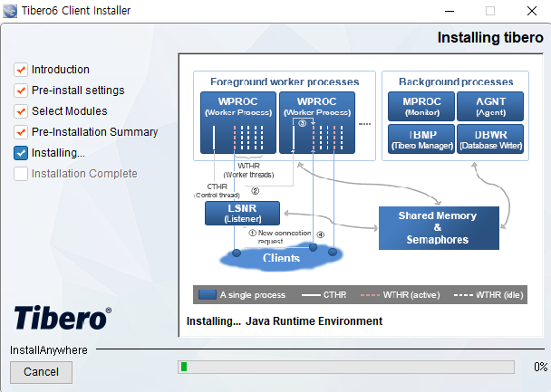This screenshot has height=392, width=551.
Task: Click the Tiberо6 installer title bar icon
Action: pyautogui.click(x=9, y=11)
